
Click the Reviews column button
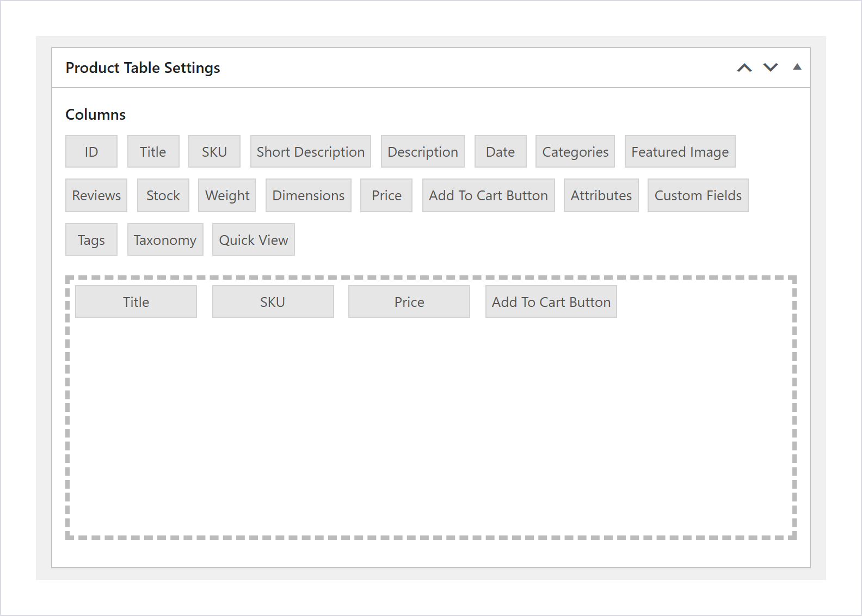tap(96, 195)
